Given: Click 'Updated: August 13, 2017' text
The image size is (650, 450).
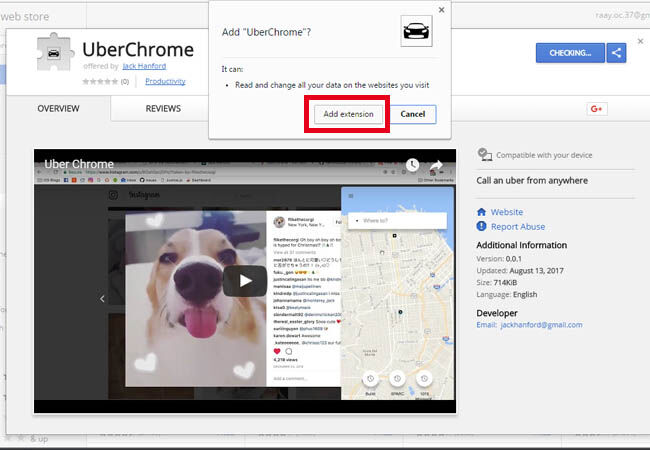Looking at the screenshot, I should 520,271.
